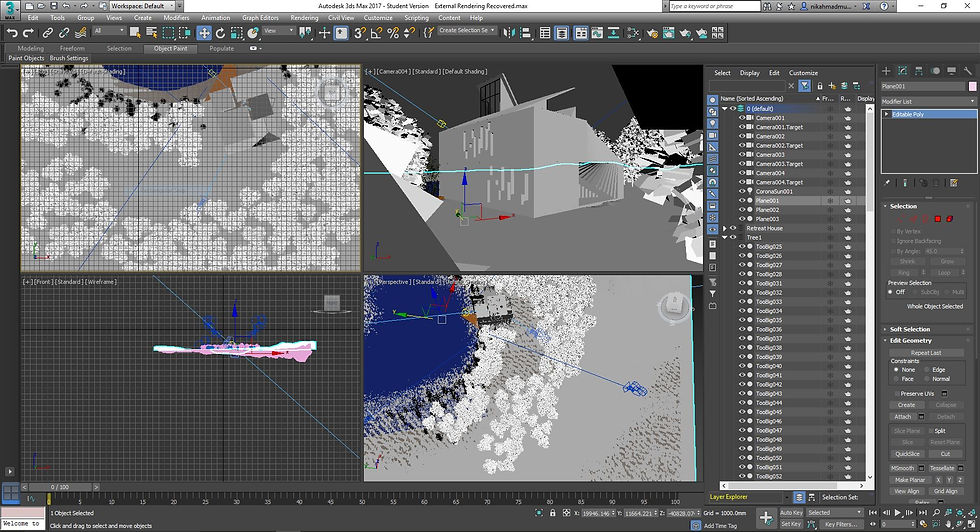Click the QuickSlice button
The width and height of the screenshot is (980, 532).
point(907,454)
